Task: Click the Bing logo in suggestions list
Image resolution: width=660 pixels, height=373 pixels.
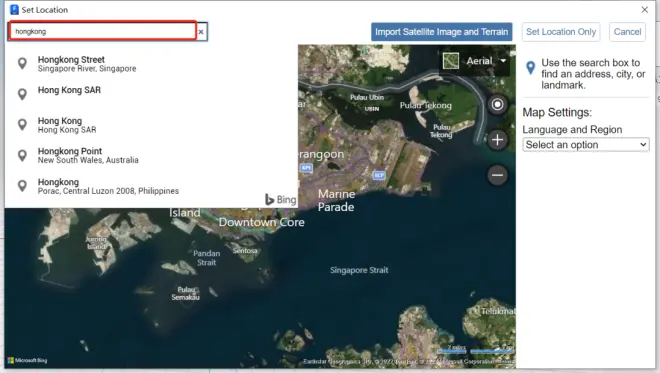Action: pyautogui.click(x=280, y=200)
